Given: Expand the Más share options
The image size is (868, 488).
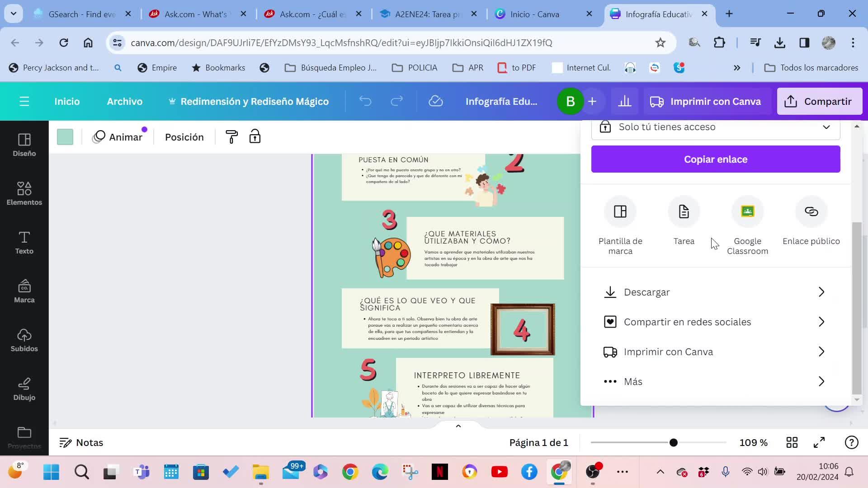Looking at the screenshot, I should [715, 382].
